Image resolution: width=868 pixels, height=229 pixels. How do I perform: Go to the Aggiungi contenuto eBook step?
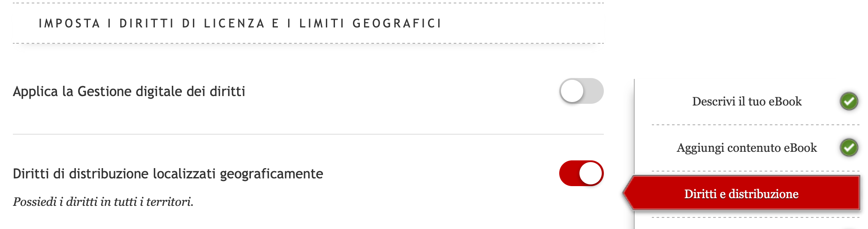point(747,148)
